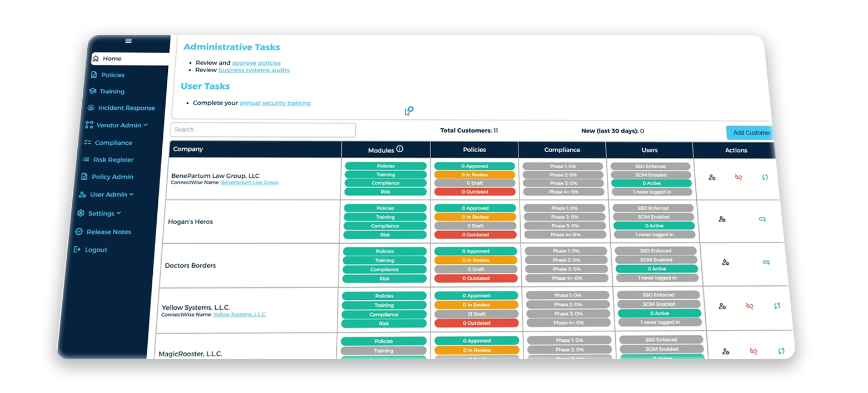The width and height of the screenshot is (868, 393).
Task: Click the user management icon for Doctors Borders
Action: 725,263
